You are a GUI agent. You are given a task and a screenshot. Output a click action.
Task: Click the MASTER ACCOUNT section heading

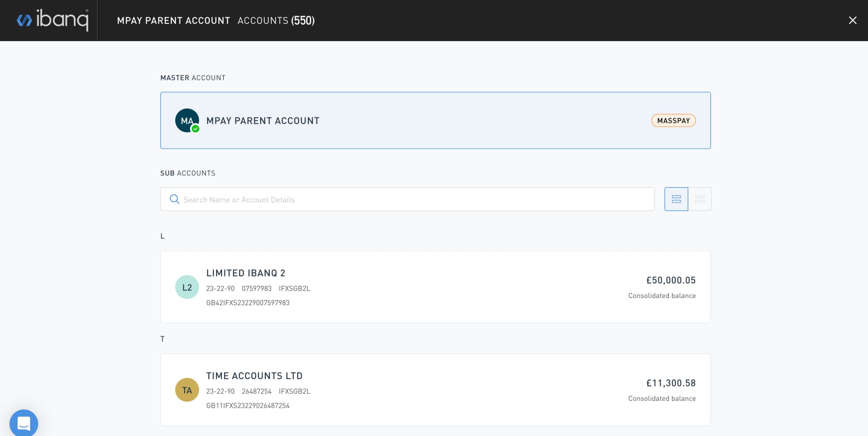click(x=193, y=78)
